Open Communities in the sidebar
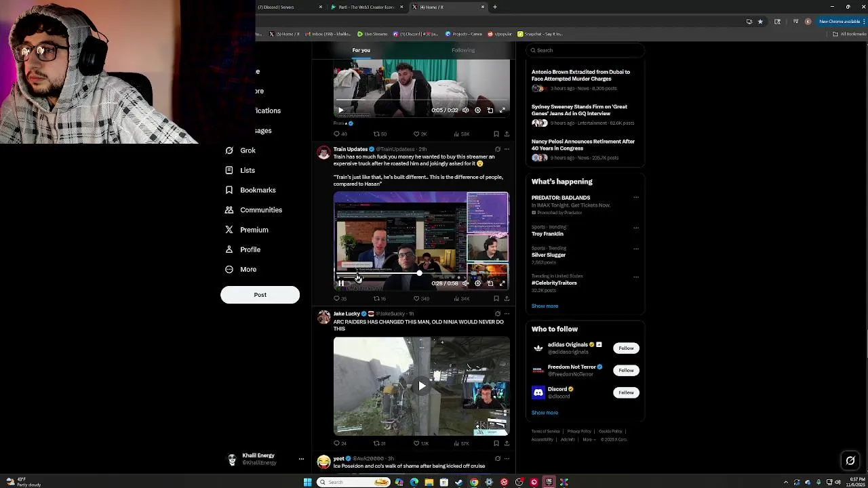Image resolution: width=868 pixels, height=488 pixels. pyautogui.click(x=253, y=210)
